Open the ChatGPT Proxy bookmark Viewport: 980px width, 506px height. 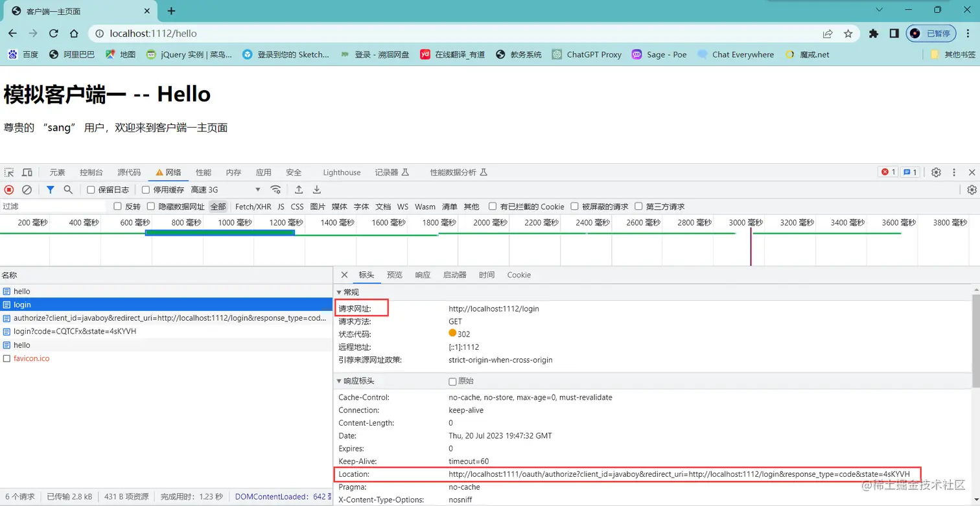(587, 55)
